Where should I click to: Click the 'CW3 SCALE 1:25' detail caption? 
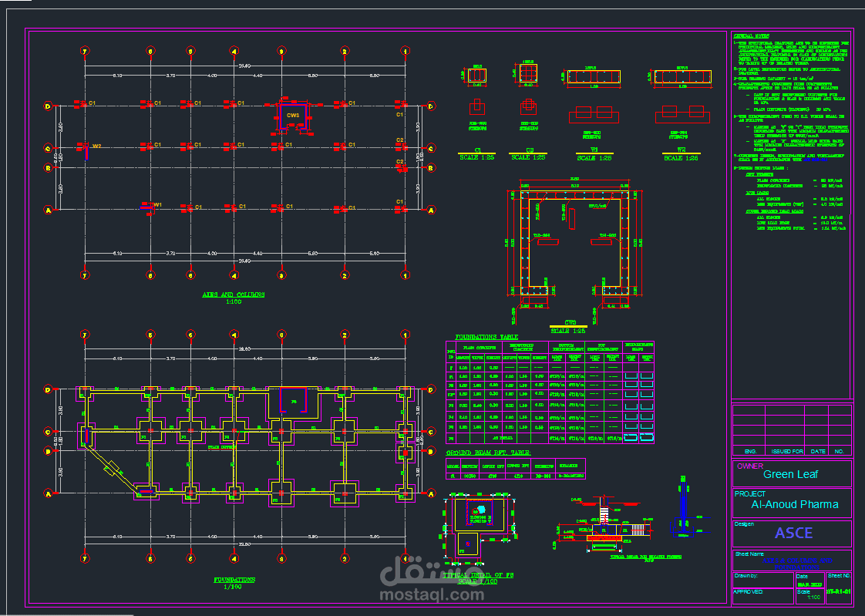569,326
